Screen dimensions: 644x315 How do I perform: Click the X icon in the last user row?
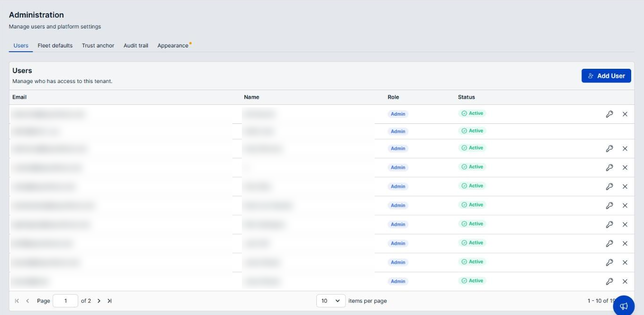click(x=625, y=281)
